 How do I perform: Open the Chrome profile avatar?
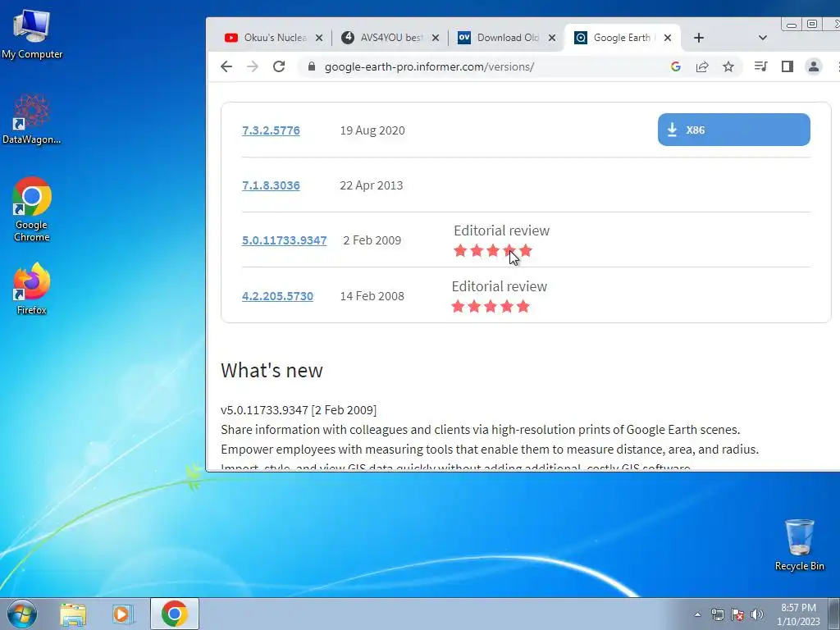(813, 66)
